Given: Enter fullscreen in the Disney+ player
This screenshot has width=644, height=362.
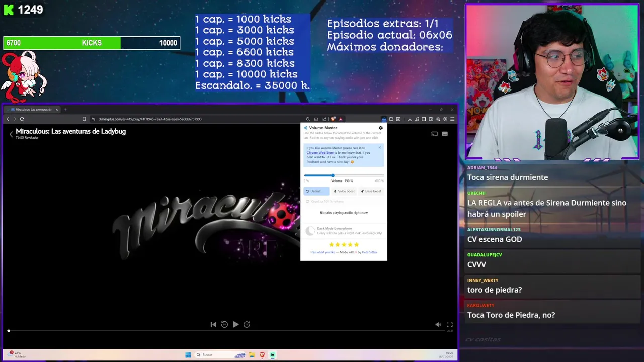Looking at the screenshot, I should click(x=450, y=325).
